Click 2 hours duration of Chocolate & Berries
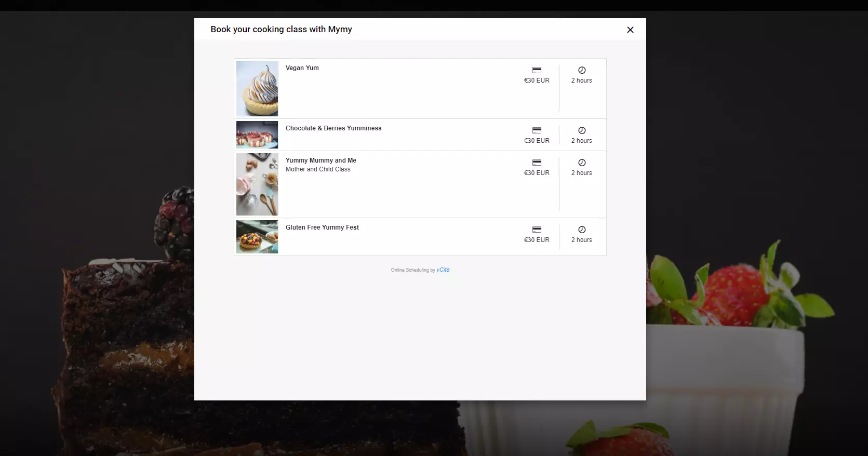 (582, 141)
